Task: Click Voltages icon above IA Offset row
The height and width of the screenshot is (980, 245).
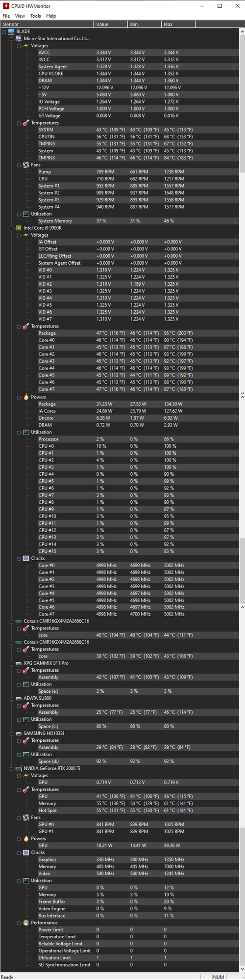Action: tap(26, 235)
